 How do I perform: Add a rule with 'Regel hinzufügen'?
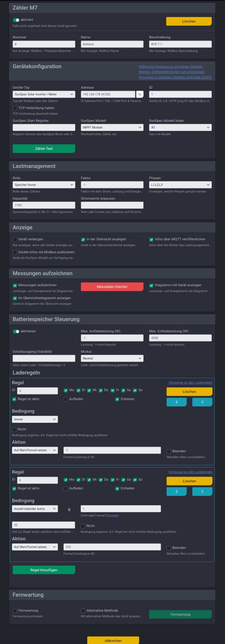coord(44,570)
